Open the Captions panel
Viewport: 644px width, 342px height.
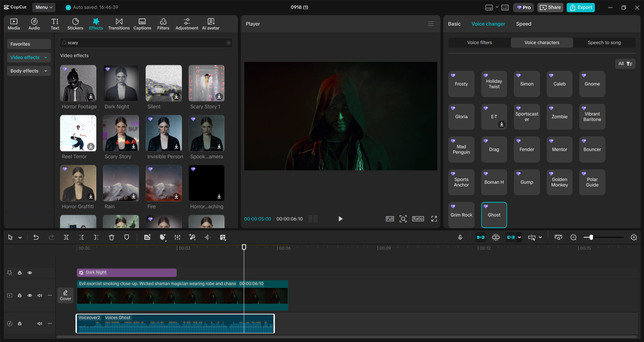click(142, 24)
